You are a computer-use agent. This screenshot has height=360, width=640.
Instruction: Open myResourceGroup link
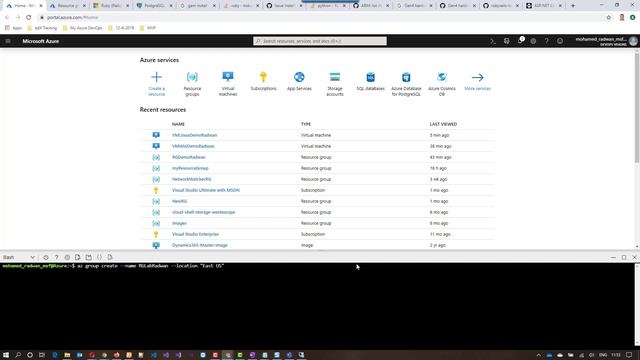[190, 168]
